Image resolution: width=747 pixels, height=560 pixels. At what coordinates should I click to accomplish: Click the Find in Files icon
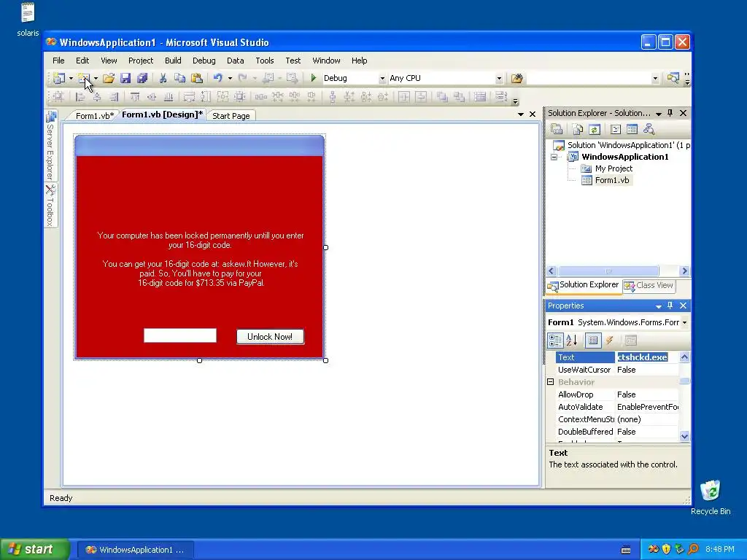click(x=517, y=78)
